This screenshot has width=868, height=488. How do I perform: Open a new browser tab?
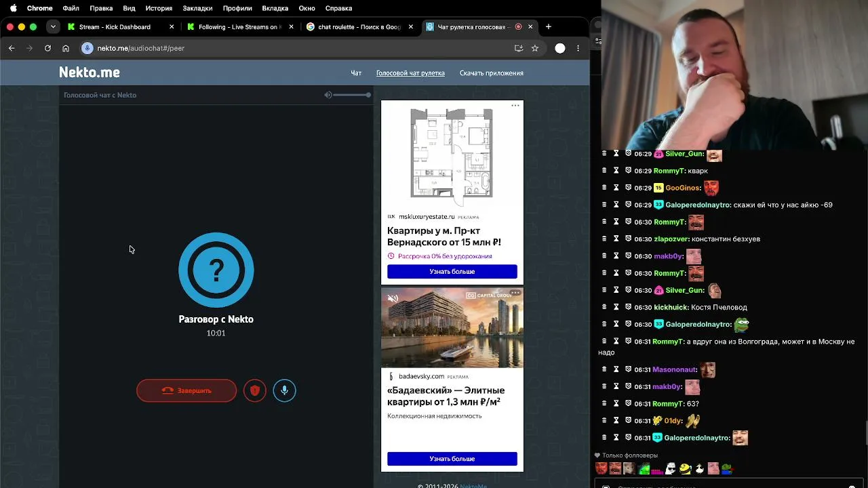tap(549, 26)
